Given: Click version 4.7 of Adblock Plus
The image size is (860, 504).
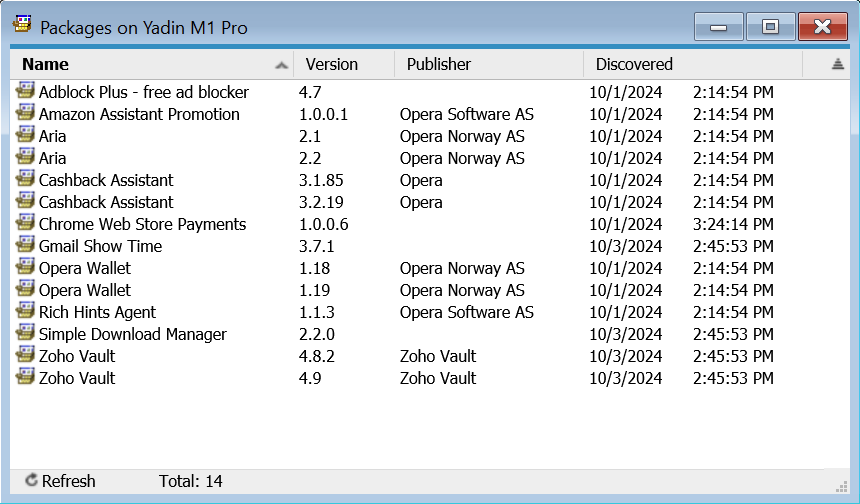Looking at the screenshot, I should click(310, 92).
